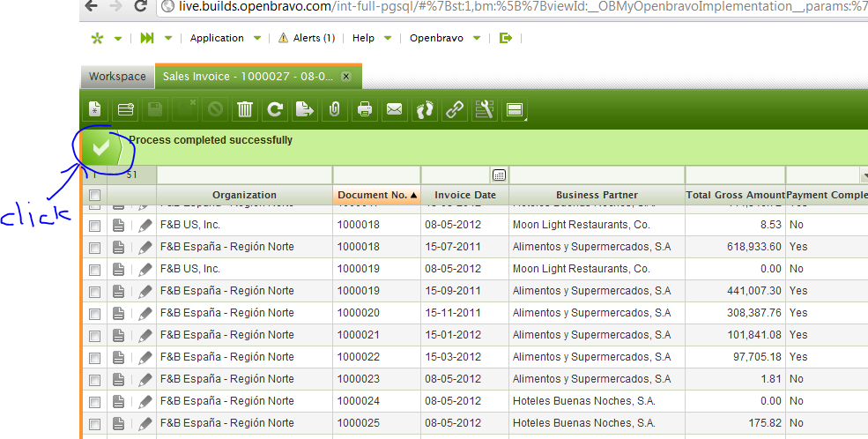Open Audit Trail footprints icon
868x439 pixels.
[x=425, y=109]
